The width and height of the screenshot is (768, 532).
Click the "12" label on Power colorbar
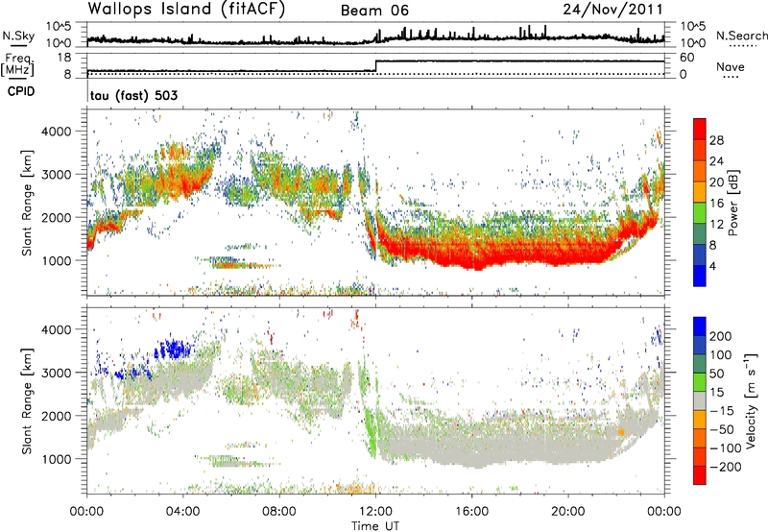716,225
